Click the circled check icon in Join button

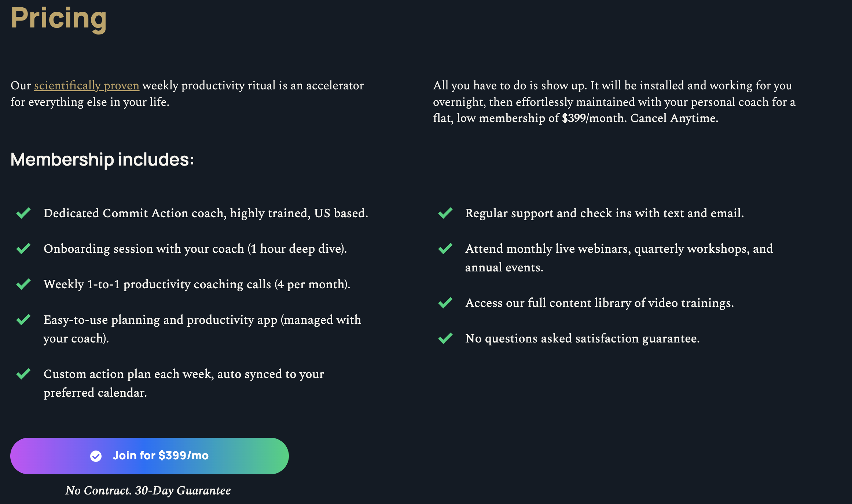click(96, 456)
